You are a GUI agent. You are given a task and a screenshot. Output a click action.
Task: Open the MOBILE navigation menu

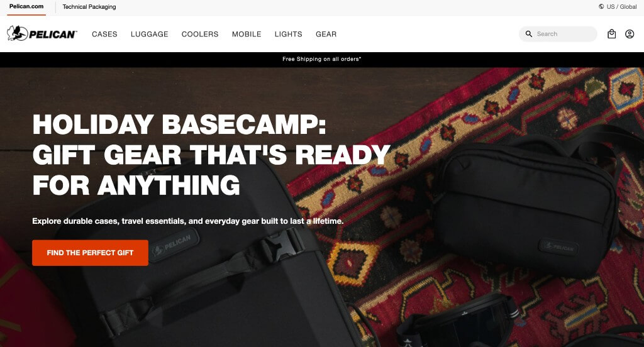click(x=247, y=34)
